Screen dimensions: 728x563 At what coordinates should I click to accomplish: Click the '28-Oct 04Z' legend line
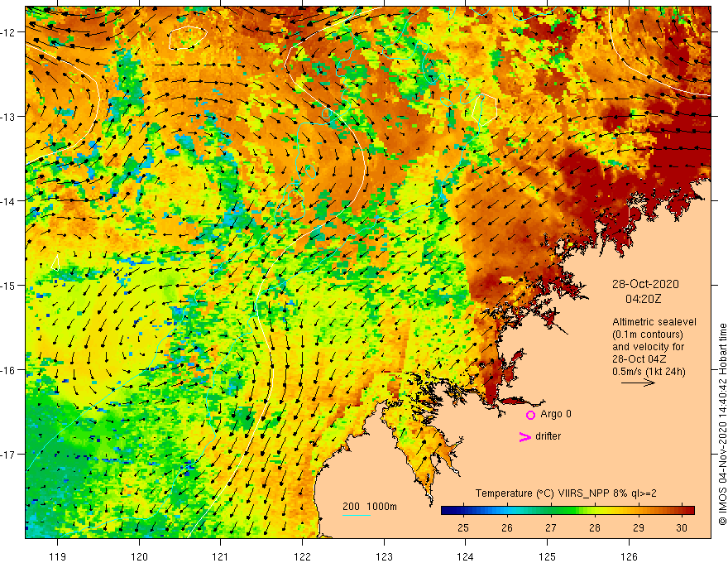tap(639, 359)
